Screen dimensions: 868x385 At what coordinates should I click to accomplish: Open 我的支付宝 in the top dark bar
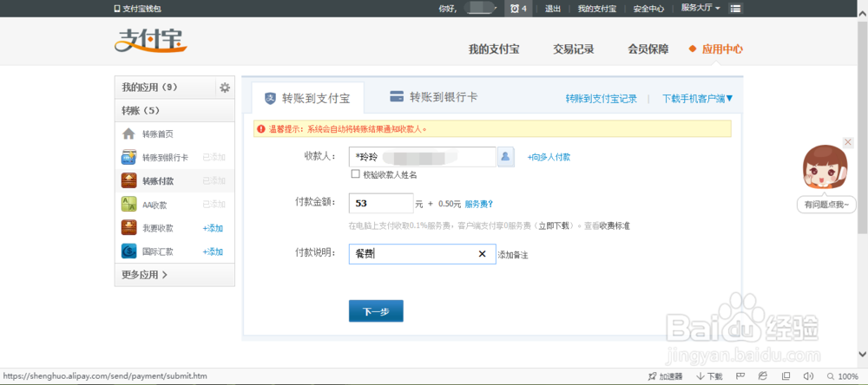point(597,9)
